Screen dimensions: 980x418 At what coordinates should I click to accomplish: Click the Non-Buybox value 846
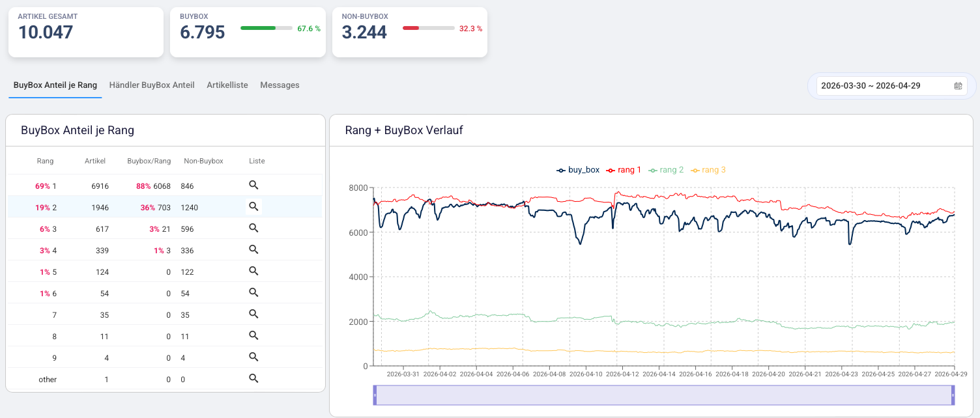click(188, 186)
